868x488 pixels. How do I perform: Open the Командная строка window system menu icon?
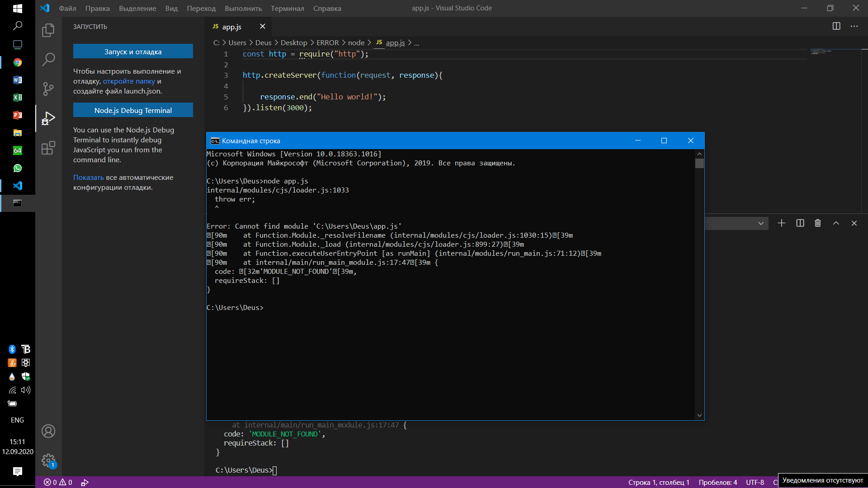click(x=215, y=141)
